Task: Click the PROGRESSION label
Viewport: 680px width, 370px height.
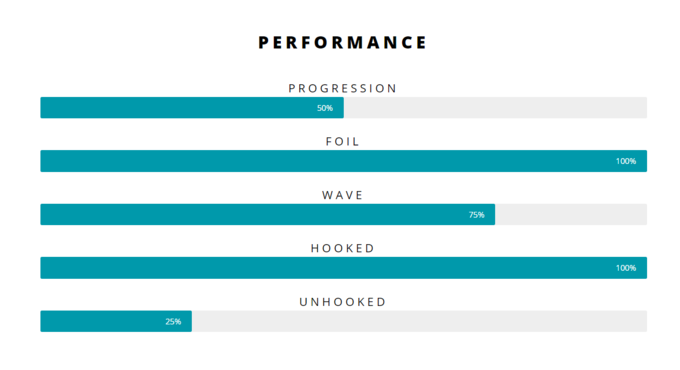Action: 343,88
